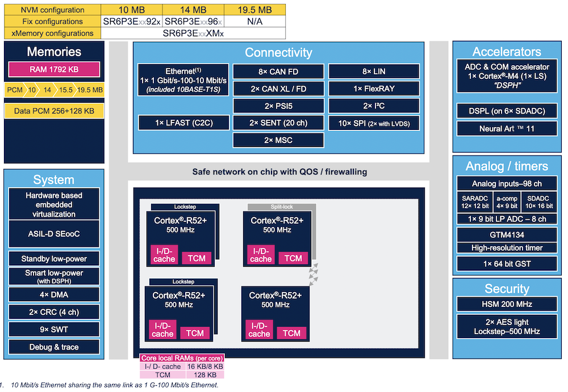The image size is (568, 392).
Task: Click the 8× CAN FD connectivity block
Action: (278, 71)
